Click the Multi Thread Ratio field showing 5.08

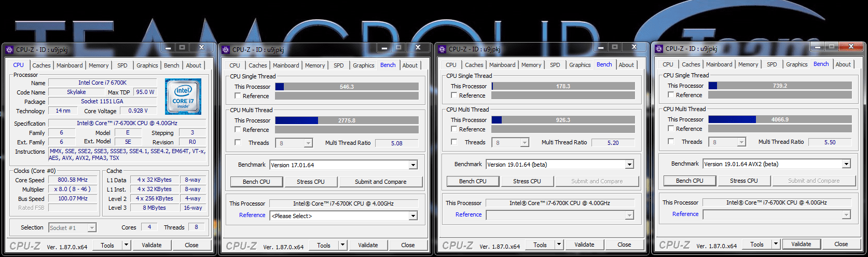pyautogui.click(x=397, y=143)
